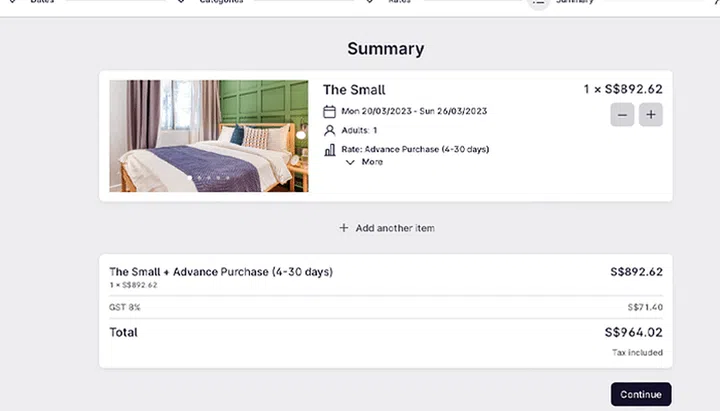Select the Add another item link
Image resolution: width=720 pixels, height=411 pixels.
coord(394,228)
